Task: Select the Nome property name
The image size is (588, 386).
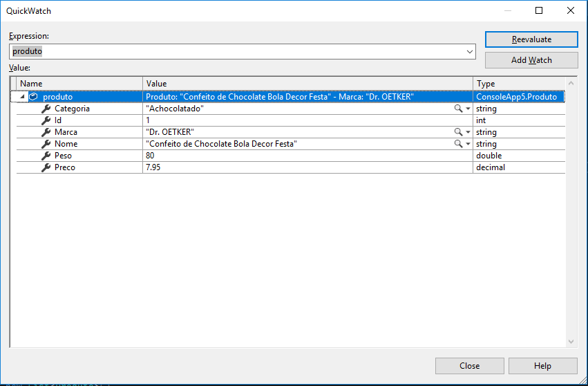Action: (66, 144)
